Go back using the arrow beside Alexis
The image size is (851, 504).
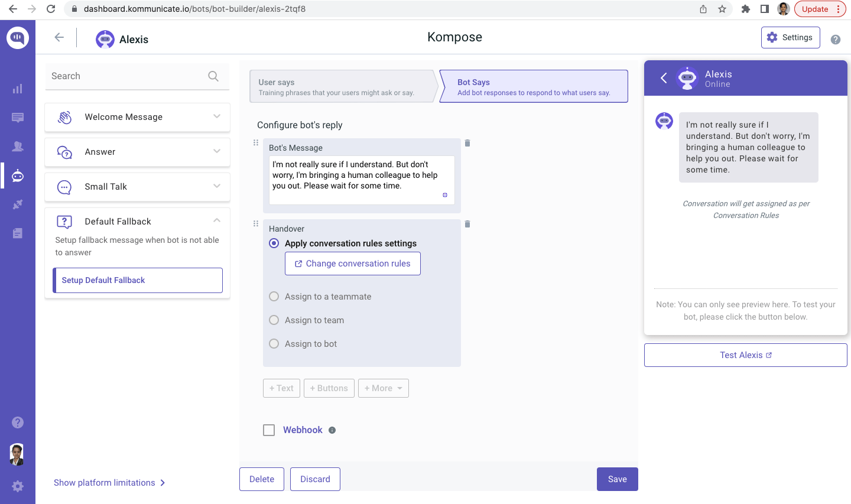point(59,37)
